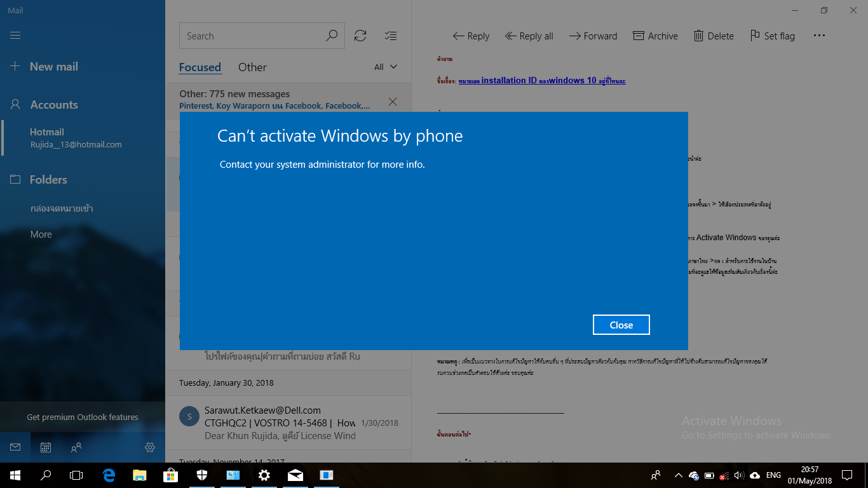The height and width of the screenshot is (488, 868).
Task: Dismiss the Other: 775 new messages banner
Action: click(393, 102)
